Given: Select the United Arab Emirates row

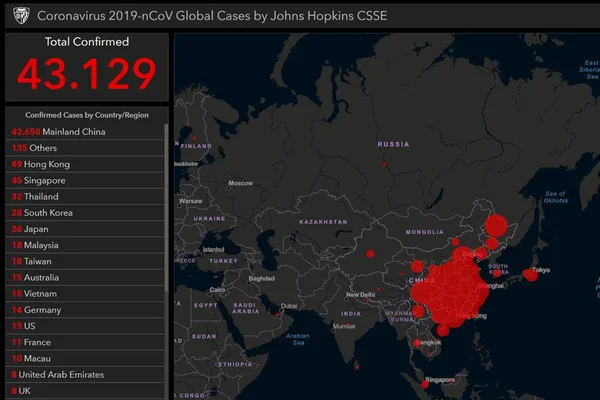Looking at the screenshot, I should click(85, 375).
